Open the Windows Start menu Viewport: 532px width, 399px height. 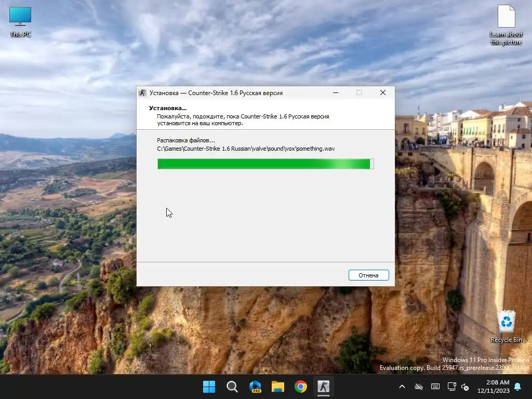[209, 387]
